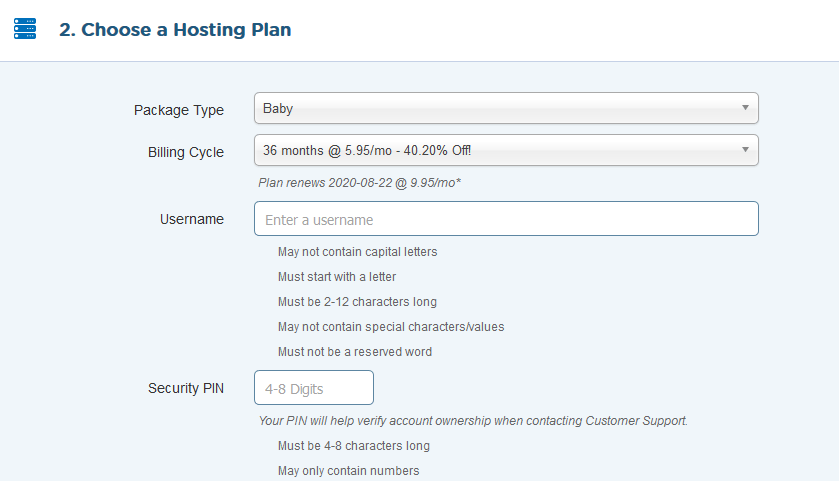Viewport: 839px width, 481px height.
Task: Click the PIN account ownership help text
Action: click(473, 421)
